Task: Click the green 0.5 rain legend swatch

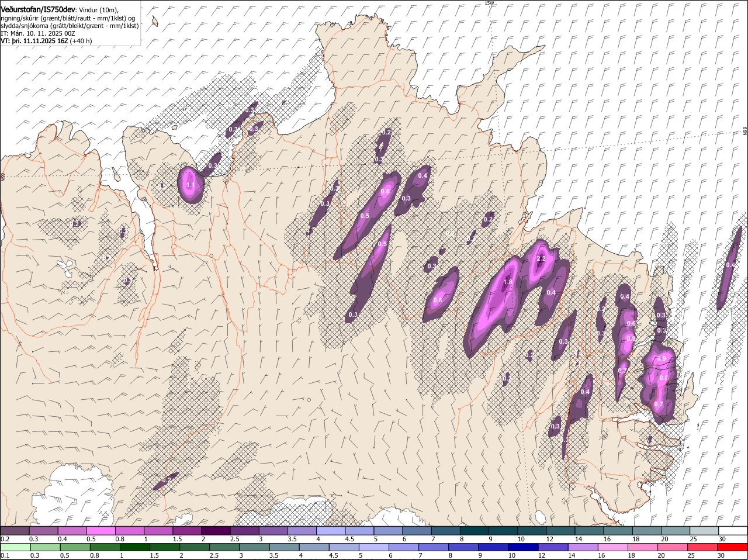Action: pos(75,548)
